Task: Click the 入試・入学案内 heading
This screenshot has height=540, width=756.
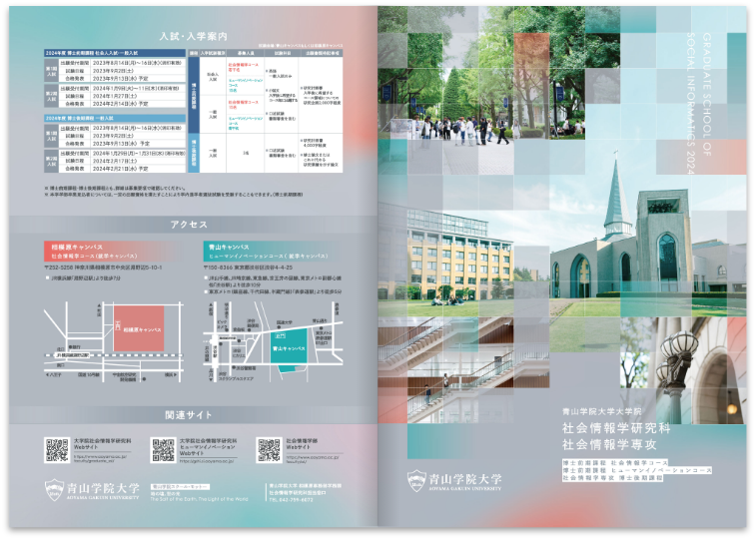Action: 193,36
